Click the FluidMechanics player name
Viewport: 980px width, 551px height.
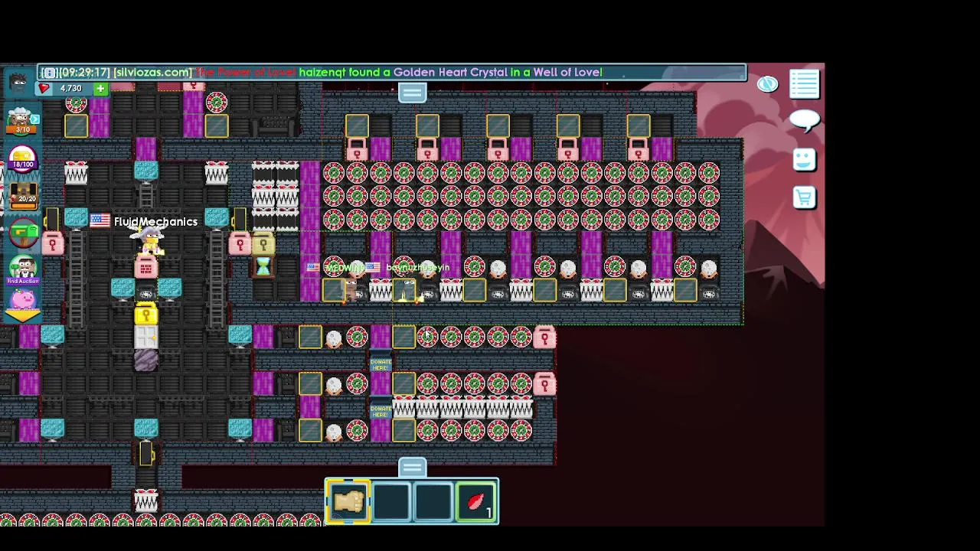(x=155, y=222)
